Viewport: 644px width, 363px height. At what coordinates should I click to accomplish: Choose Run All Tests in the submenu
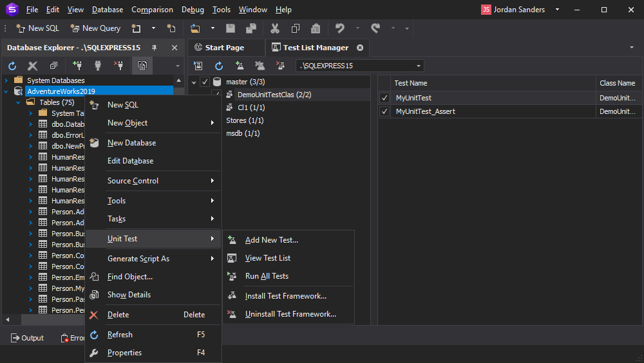289,276
